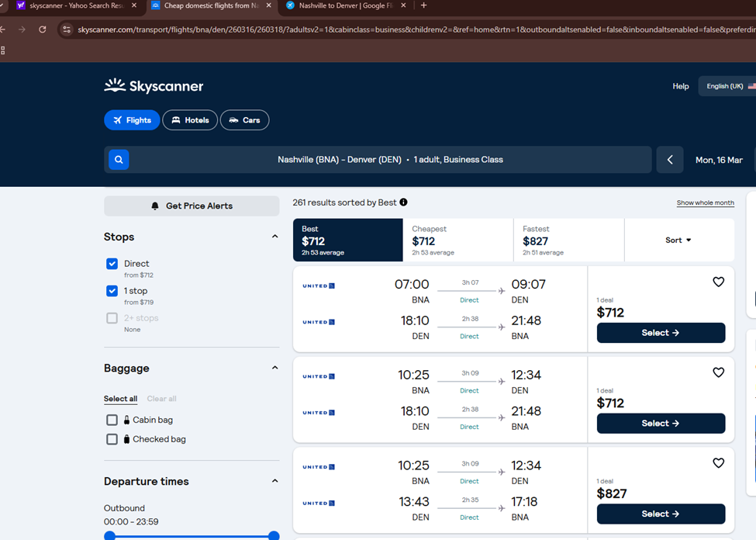
Task: Click Select all under Baggage
Action: (x=120, y=399)
